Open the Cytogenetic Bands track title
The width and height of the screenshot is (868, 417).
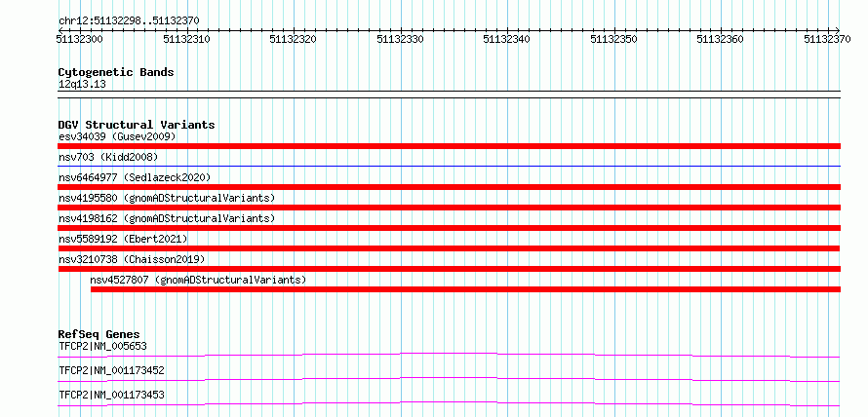tap(116, 72)
